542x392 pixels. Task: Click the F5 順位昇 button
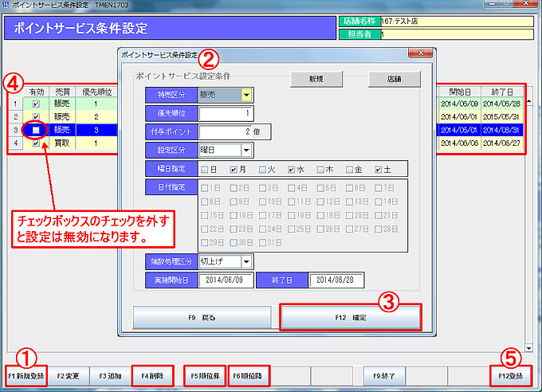pos(205,376)
